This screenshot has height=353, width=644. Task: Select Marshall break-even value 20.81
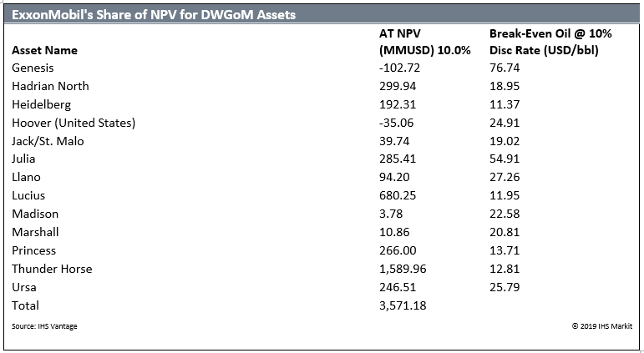tap(505, 232)
